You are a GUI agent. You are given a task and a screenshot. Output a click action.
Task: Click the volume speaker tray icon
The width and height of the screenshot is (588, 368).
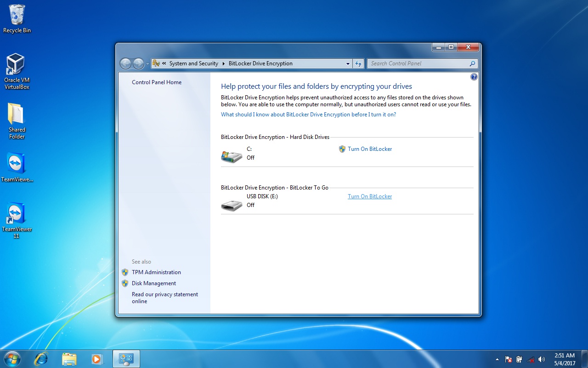(x=542, y=359)
